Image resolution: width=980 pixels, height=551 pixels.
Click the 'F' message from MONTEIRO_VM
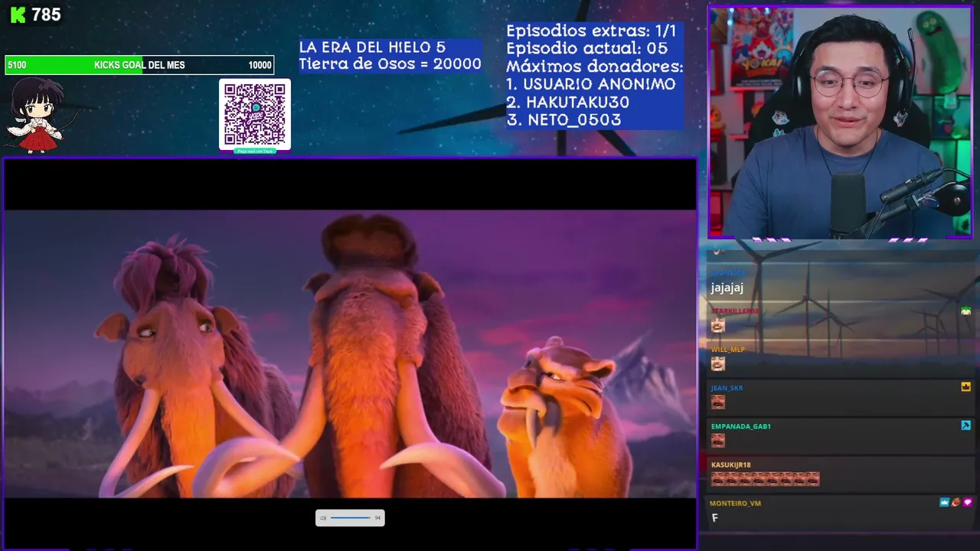pos(715,518)
